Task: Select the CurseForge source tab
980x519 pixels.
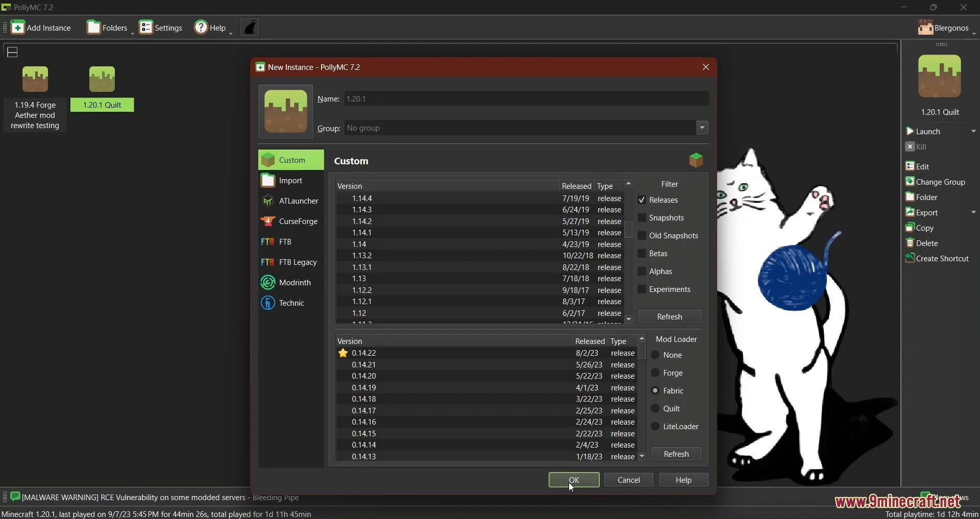Action: (291, 222)
